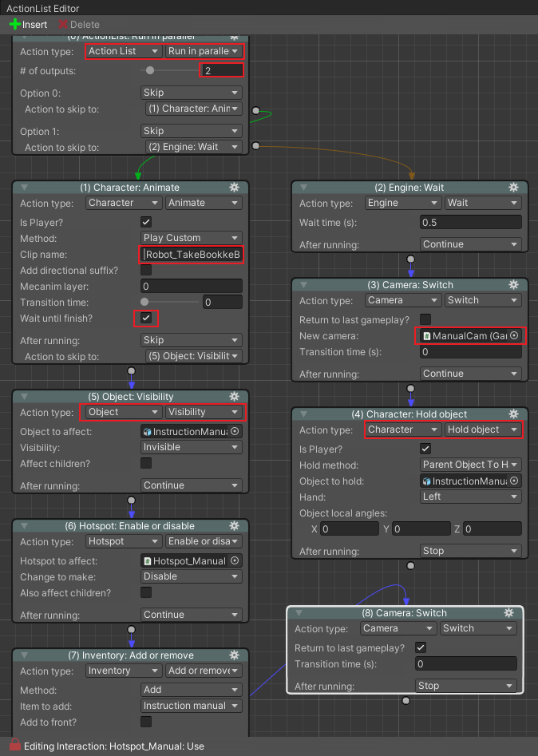538x756 pixels.
Task: Open gear menu of Character: Animate node
Action: tap(235, 188)
